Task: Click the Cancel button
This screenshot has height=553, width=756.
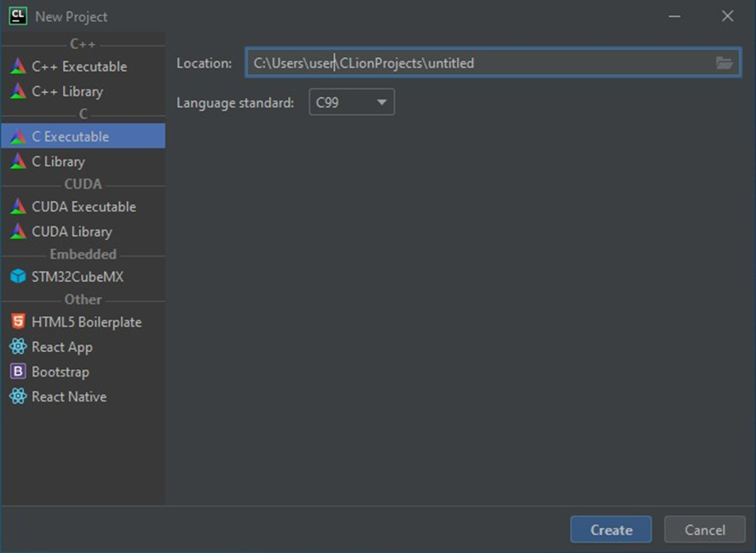Action: [x=704, y=530]
